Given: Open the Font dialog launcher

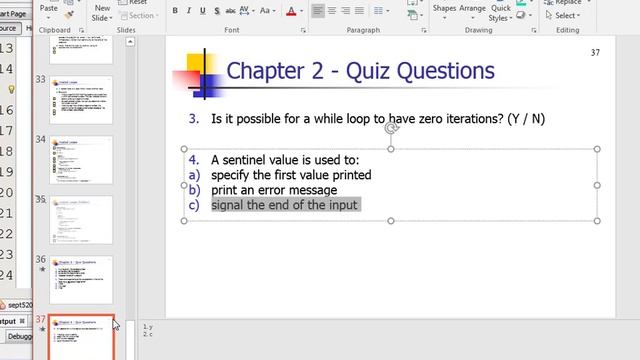Looking at the screenshot, I should [x=303, y=30].
